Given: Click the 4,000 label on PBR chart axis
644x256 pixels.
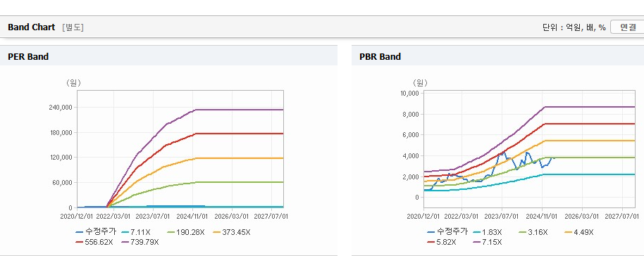Looking at the screenshot, I should (x=411, y=156).
